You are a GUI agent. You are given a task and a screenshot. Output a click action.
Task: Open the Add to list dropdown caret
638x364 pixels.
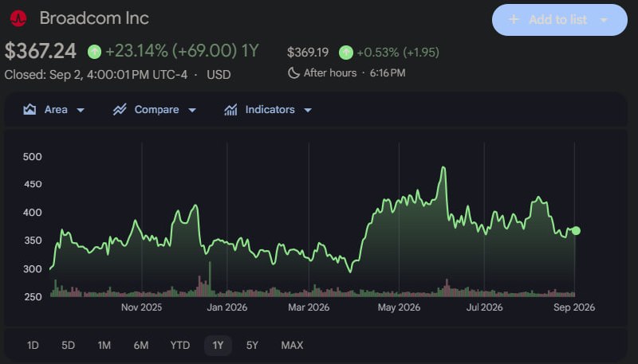point(604,20)
